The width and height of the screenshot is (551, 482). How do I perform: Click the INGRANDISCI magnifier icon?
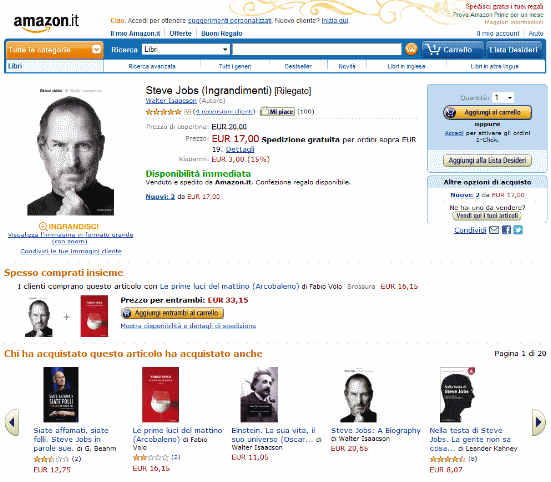point(43,226)
